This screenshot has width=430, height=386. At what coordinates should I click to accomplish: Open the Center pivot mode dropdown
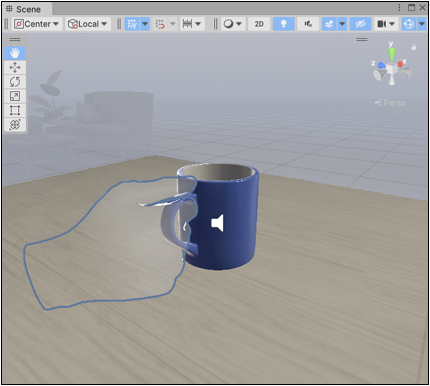pos(37,24)
